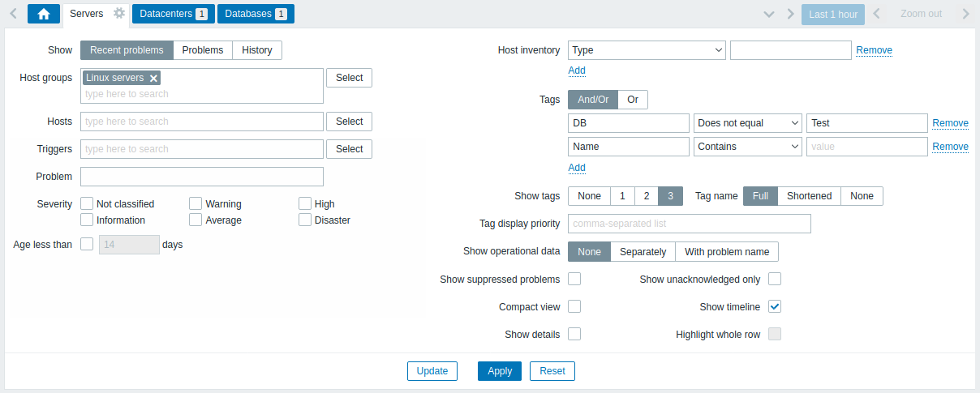This screenshot has height=393, width=980.
Task: Open Servers tab gear settings
Action: [x=119, y=14]
